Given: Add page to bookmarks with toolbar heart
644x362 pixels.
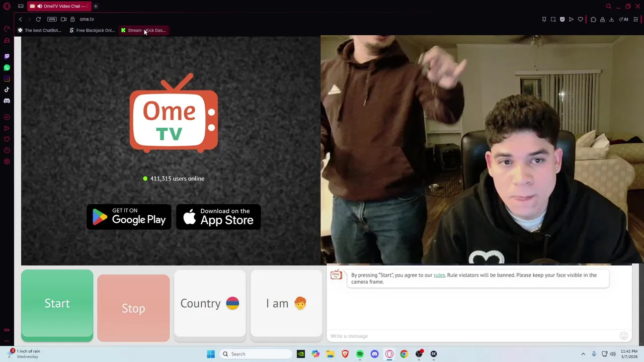Looking at the screenshot, I should (580, 19).
